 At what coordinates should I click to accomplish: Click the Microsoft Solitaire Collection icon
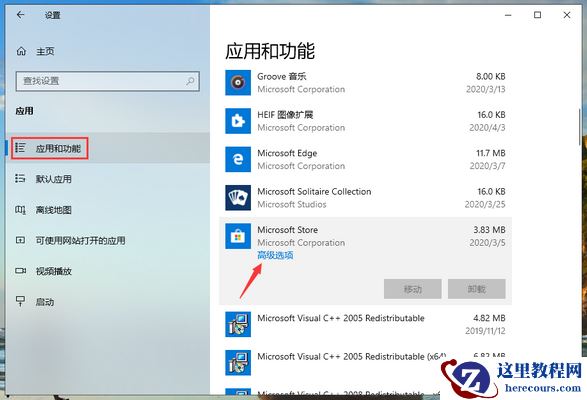click(238, 198)
